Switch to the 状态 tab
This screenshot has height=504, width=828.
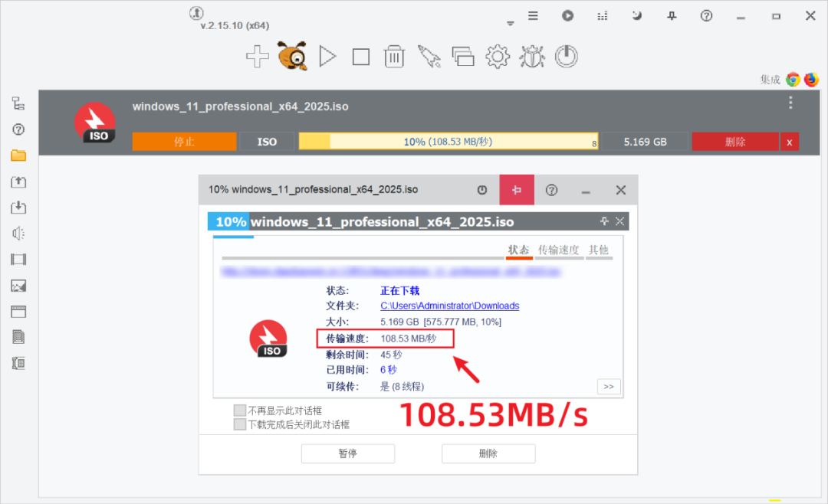tap(518, 250)
